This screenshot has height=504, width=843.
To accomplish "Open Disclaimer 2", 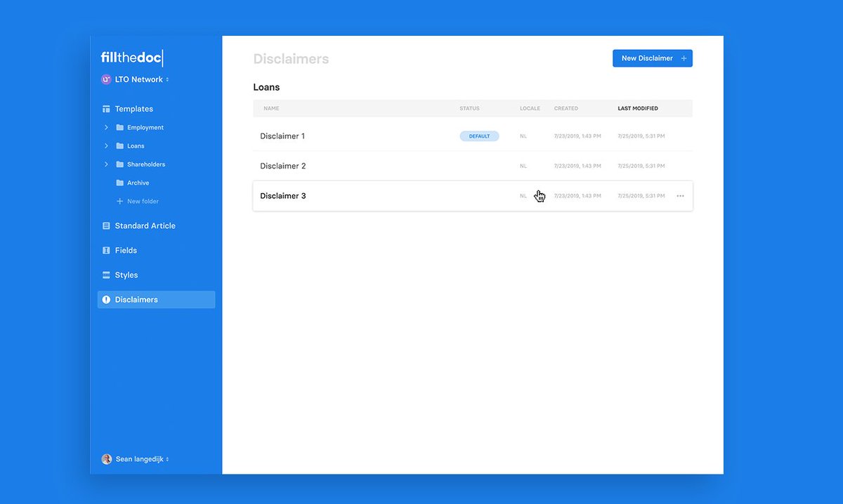I will (283, 166).
